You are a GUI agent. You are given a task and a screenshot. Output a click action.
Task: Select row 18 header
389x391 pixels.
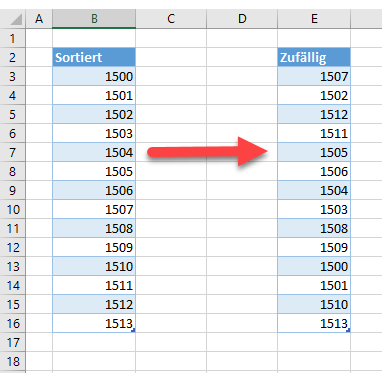pos(13,361)
